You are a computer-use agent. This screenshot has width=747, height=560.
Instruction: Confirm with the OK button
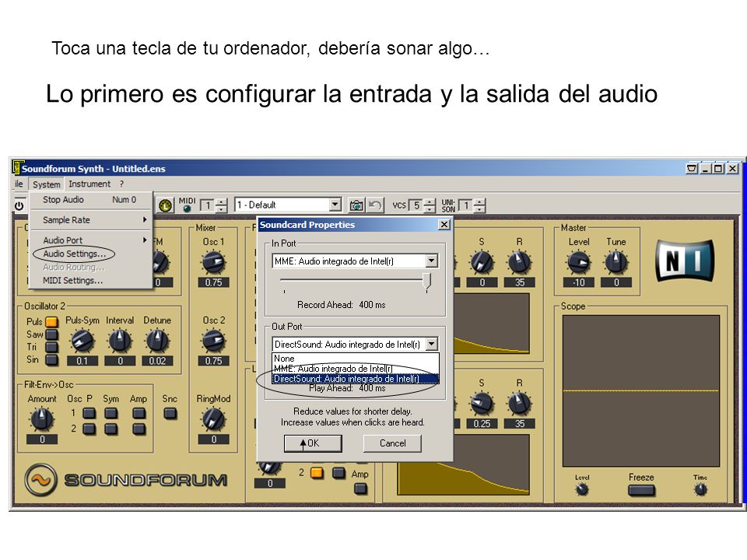(313, 443)
